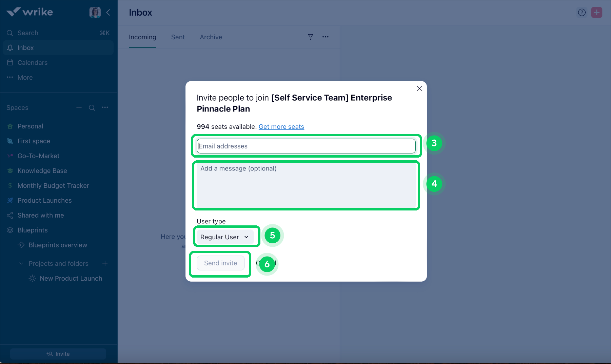This screenshot has width=611, height=364.
Task: Switch to the Sent tab
Action: (178, 37)
